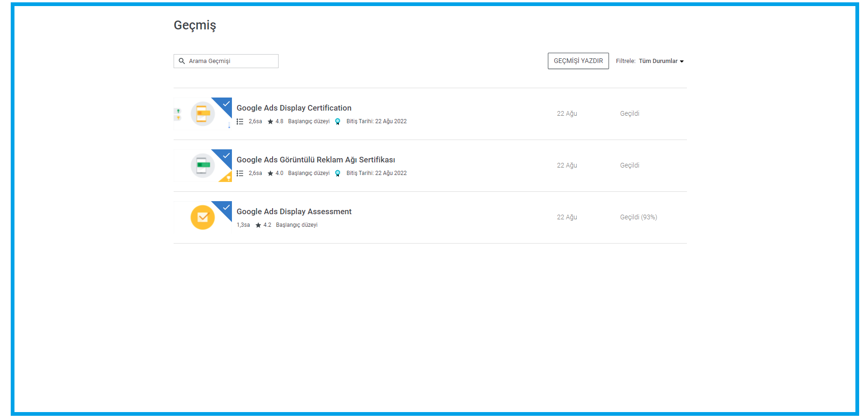This screenshot has height=420, width=868.
Task: Click the Geçildi (93%) status
Action: [x=638, y=217]
